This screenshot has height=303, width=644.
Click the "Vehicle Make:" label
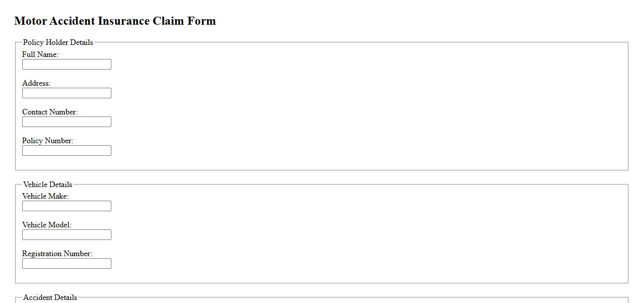pos(45,196)
